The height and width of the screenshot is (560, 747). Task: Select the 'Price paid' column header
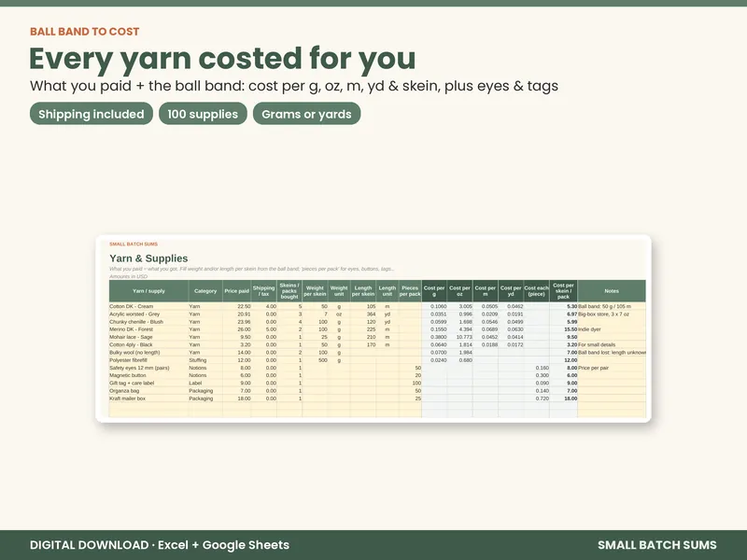click(237, 291)
